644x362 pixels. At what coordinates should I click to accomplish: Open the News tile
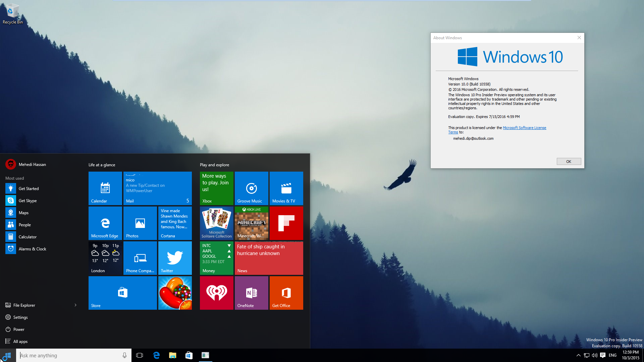click(x=269, y=258)
